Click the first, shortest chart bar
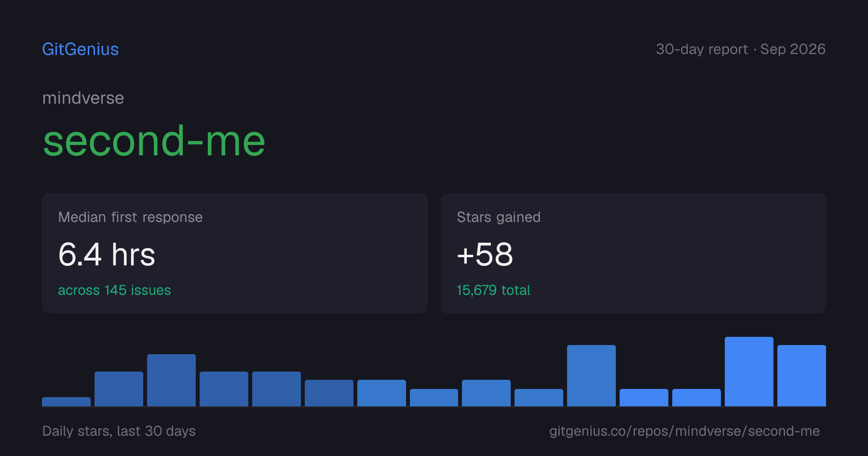 coord(66,401)
